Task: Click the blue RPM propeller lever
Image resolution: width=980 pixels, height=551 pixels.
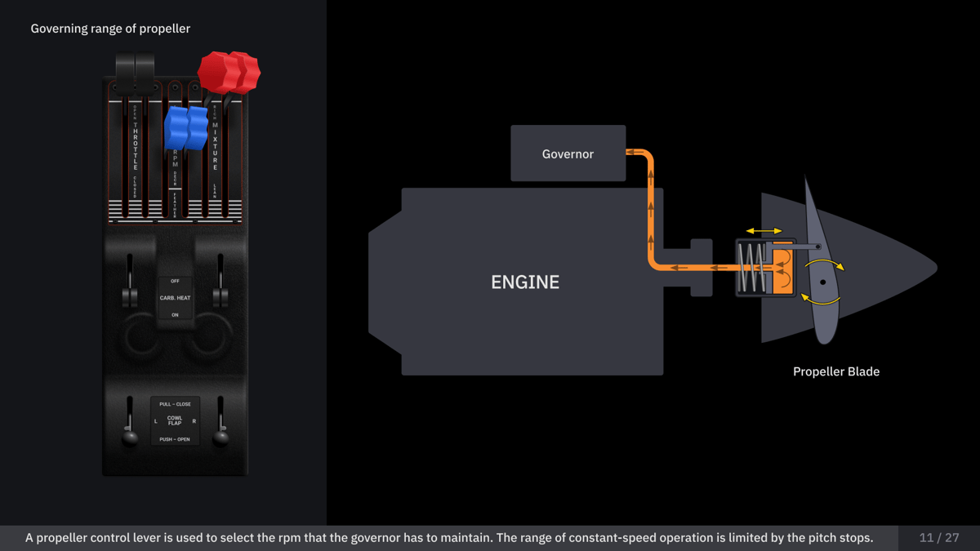Action: click(176, 129)
